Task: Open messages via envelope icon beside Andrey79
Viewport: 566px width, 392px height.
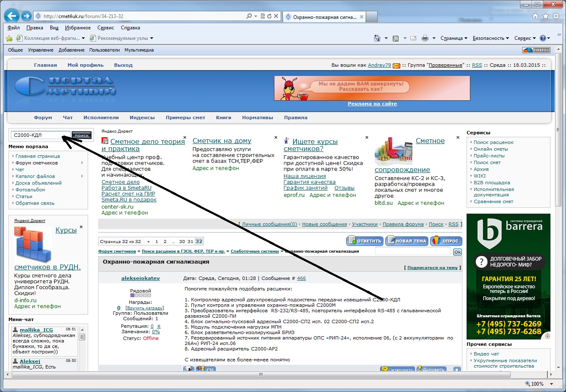Action: tap(396, 65)
